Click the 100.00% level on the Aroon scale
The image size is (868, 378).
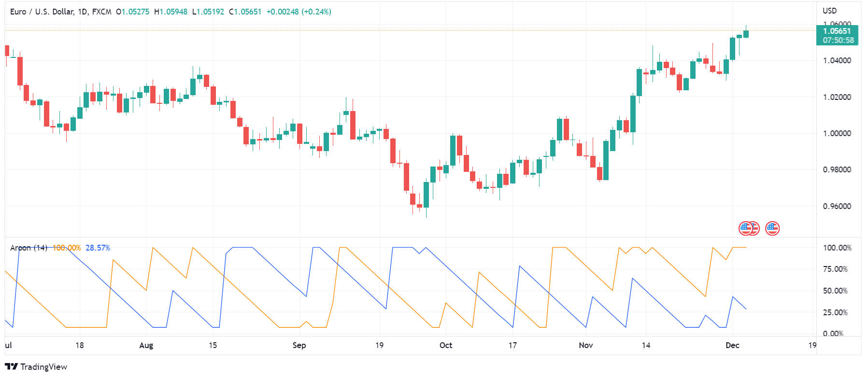[x=837, y=248]
